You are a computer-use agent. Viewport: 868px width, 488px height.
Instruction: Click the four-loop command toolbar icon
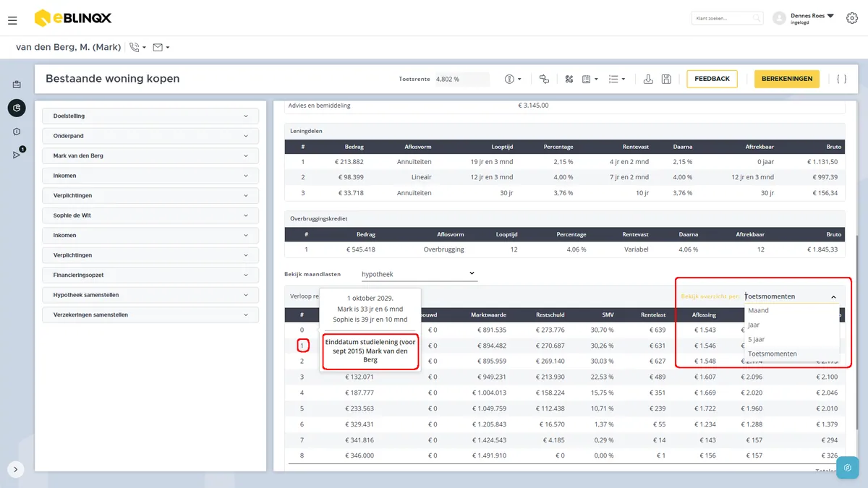[x=569, y=79]
